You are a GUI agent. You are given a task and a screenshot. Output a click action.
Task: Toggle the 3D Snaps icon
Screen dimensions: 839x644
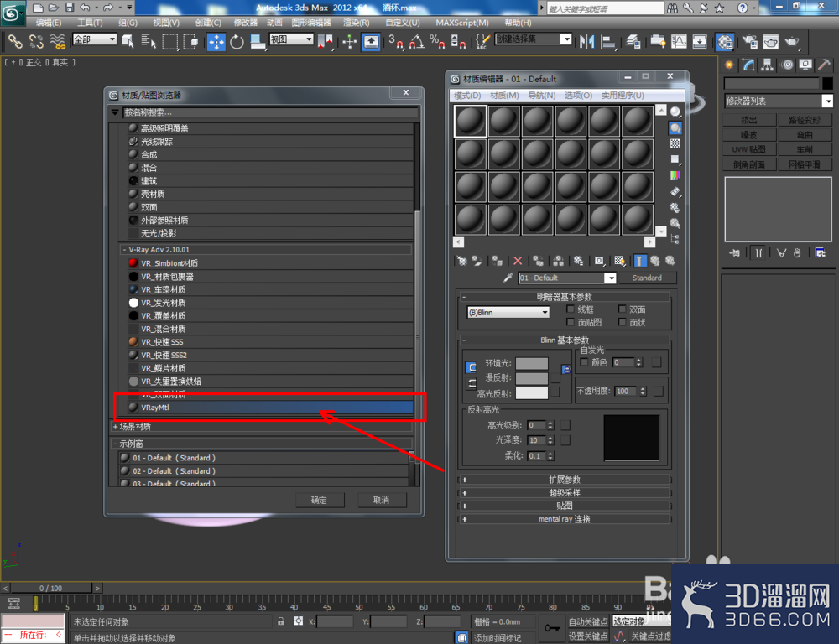pos(396,42)
